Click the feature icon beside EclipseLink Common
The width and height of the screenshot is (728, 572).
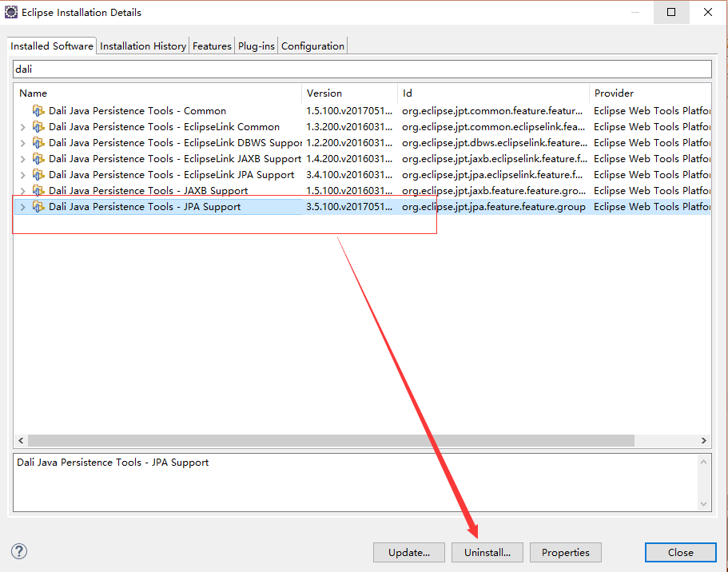point(38,127)
